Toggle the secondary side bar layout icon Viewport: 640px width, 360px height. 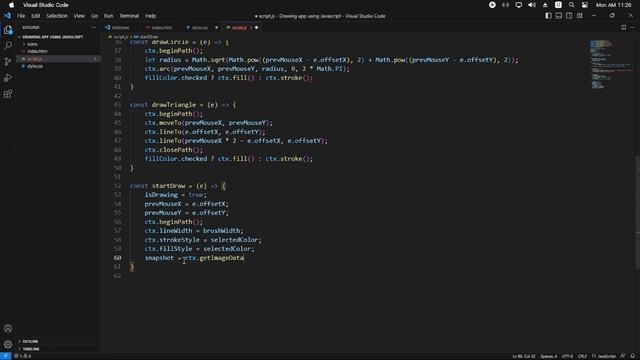click(569, 16)
